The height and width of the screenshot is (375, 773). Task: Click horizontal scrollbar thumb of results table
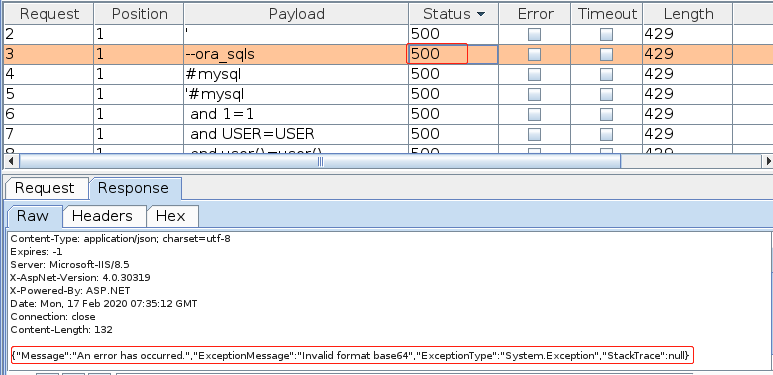tap(320, 161)
